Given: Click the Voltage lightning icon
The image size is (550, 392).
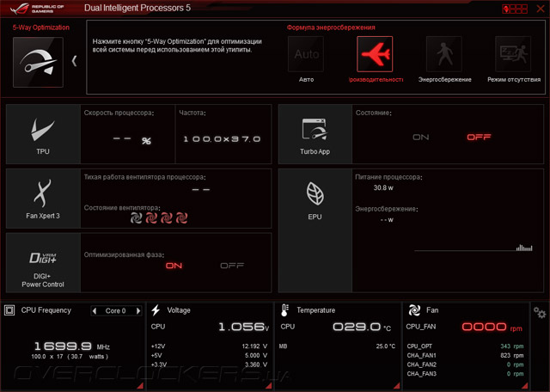Looking at the screenshot, I should 156,310.
